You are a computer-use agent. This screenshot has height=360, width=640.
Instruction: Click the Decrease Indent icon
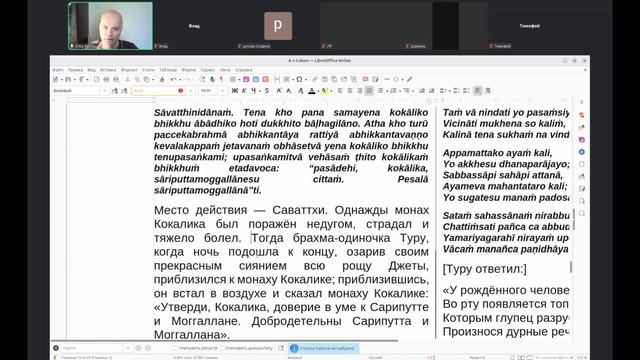[x=431, y=91]
